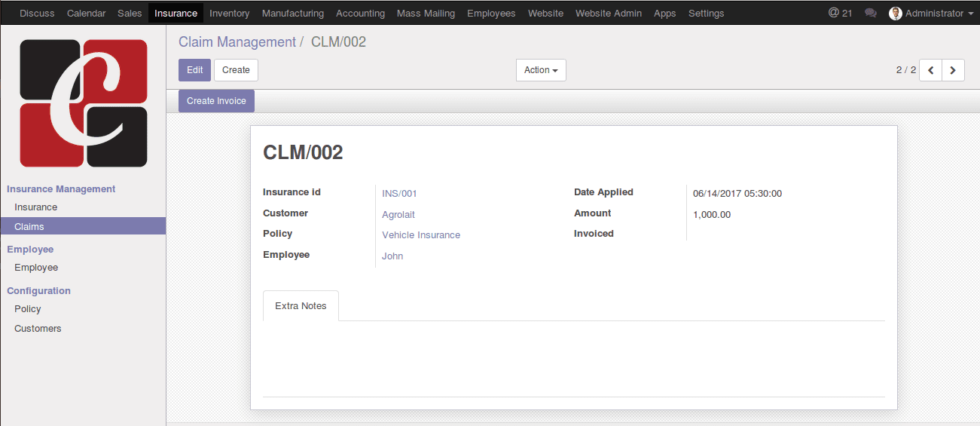Screen dimensions: 980x426
Task: Go to next record arrow
Action: 954,70
